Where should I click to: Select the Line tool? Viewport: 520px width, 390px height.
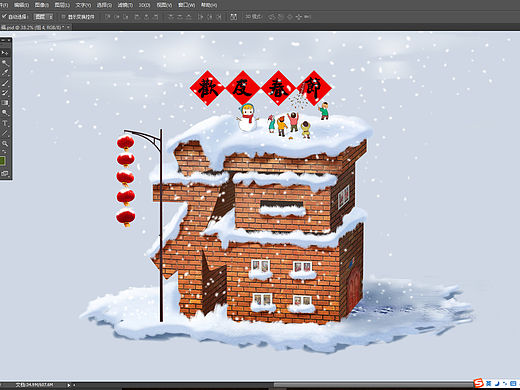coord(5,133)
